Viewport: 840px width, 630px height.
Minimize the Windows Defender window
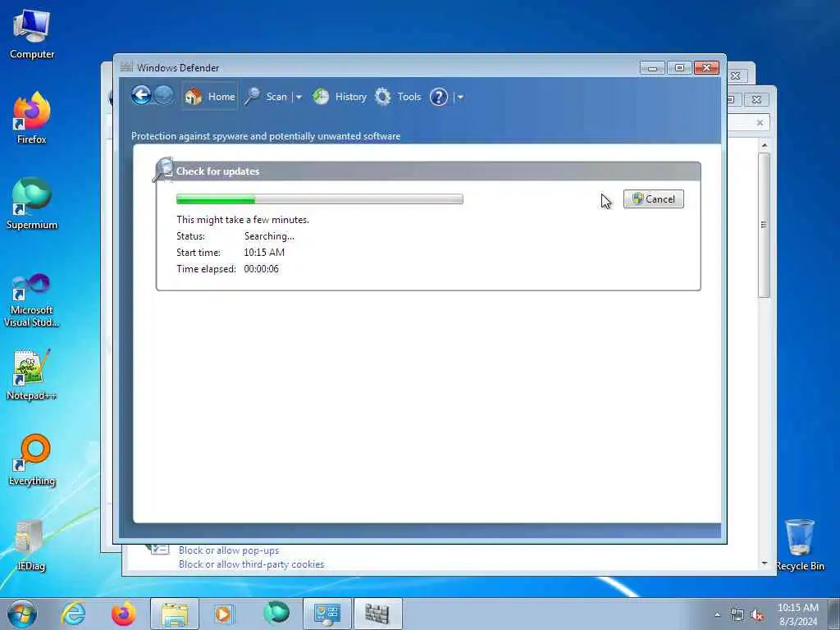point(652,68)
